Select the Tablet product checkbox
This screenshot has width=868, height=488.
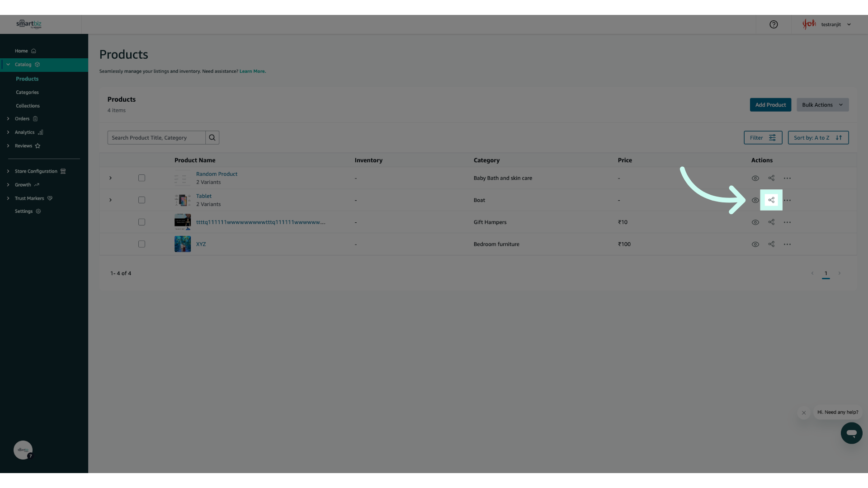(142, 200)
